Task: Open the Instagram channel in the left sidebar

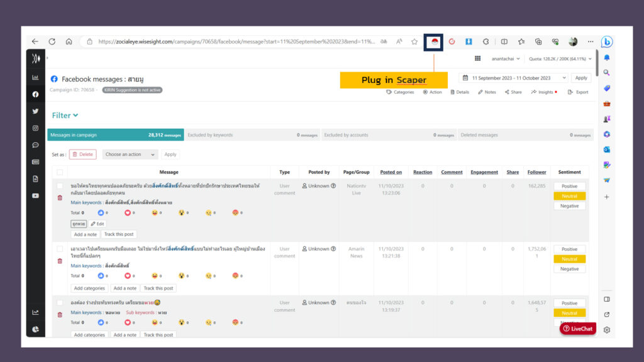Action: (36, 128)
